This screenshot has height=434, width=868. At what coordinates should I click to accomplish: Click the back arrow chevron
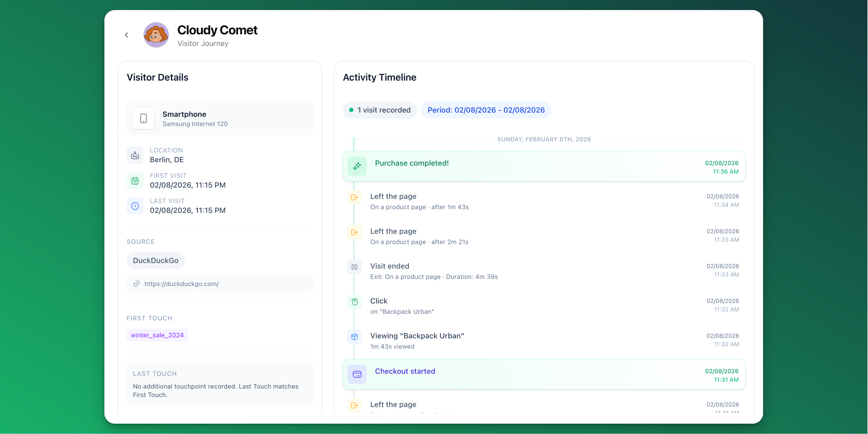127,35
